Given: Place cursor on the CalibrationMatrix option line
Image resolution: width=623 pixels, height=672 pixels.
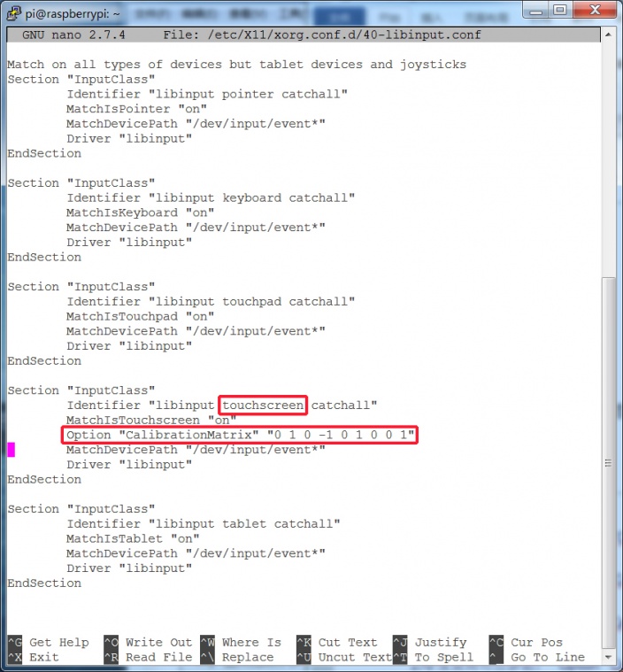Looking at the screenshot, I should 239,435.
